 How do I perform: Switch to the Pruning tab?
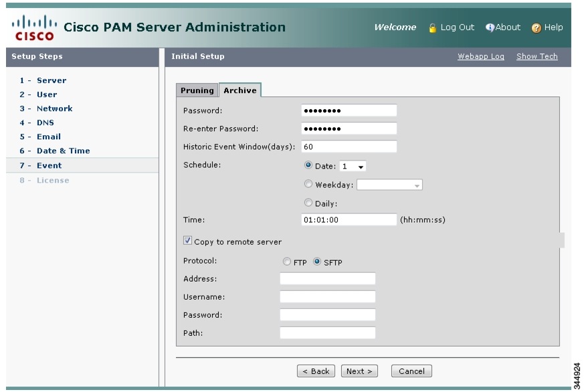pyautogui.click(x=197, y=90)
